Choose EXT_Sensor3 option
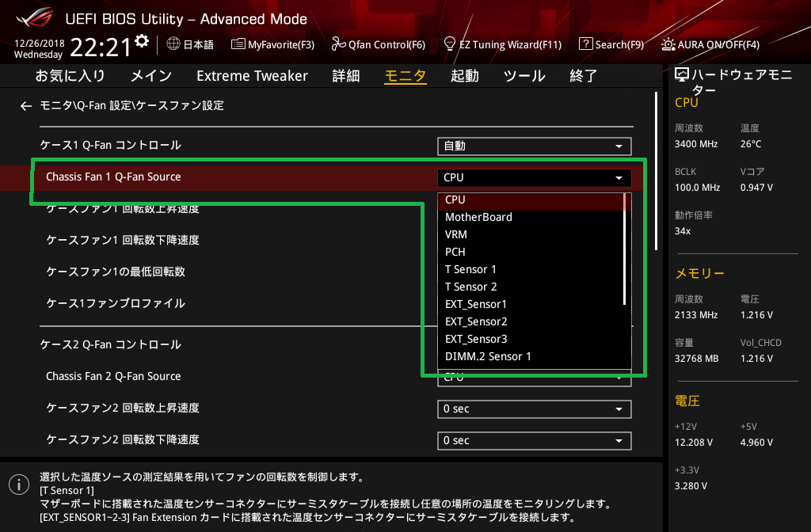This screenshot has height=532, width=811. [x=531, y=339]
